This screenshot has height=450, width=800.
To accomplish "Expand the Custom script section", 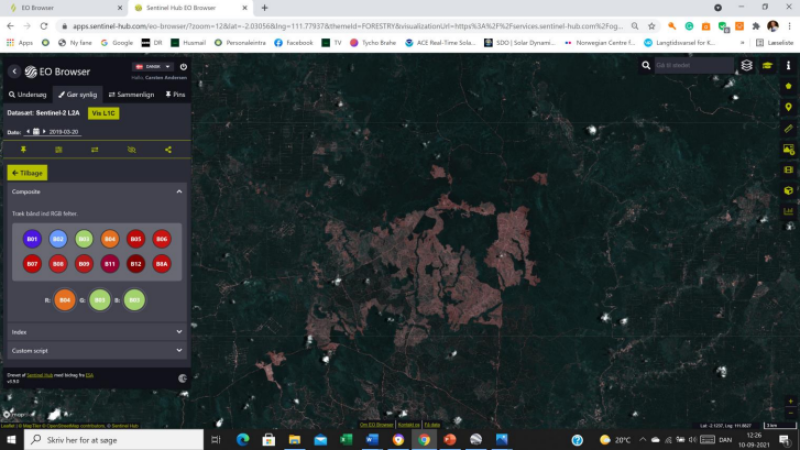I will click(179, 351).
